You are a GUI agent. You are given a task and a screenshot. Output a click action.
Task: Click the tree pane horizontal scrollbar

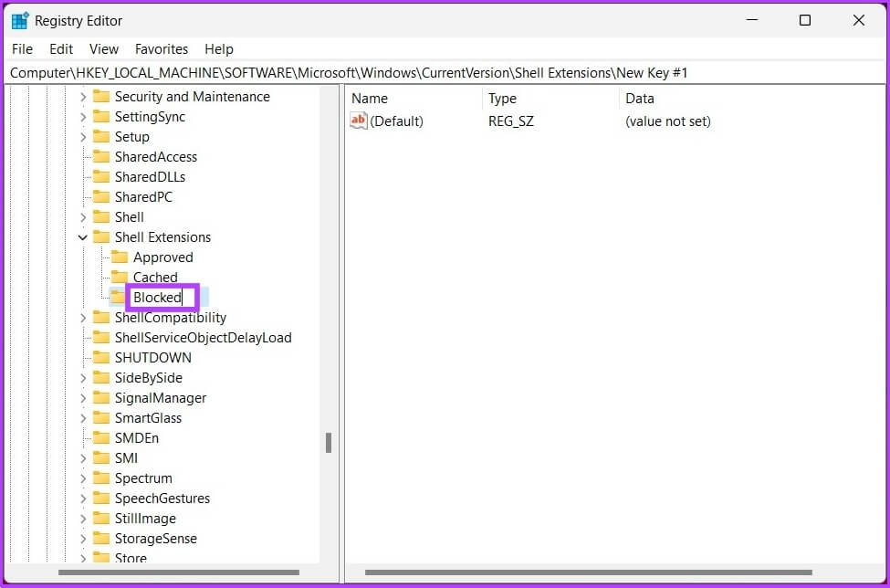click(x=179, y=572)
